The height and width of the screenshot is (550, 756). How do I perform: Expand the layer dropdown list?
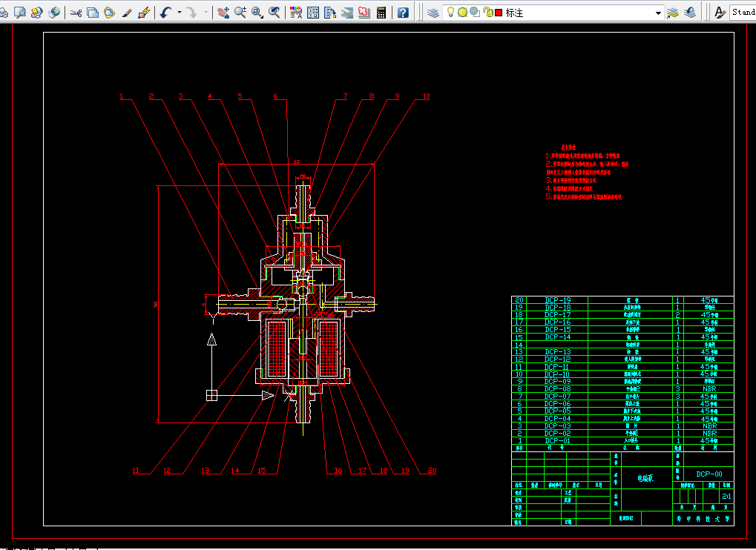[x=658, y=13]
